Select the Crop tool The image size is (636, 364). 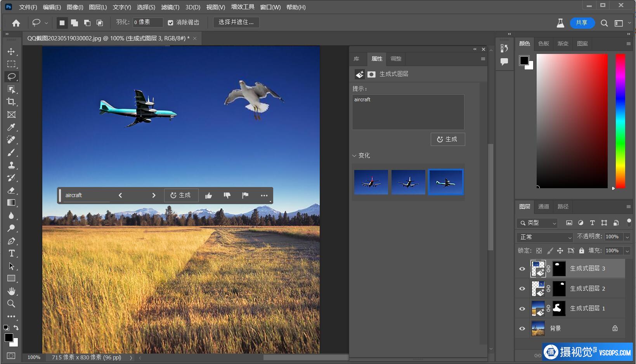click(11, 102)
